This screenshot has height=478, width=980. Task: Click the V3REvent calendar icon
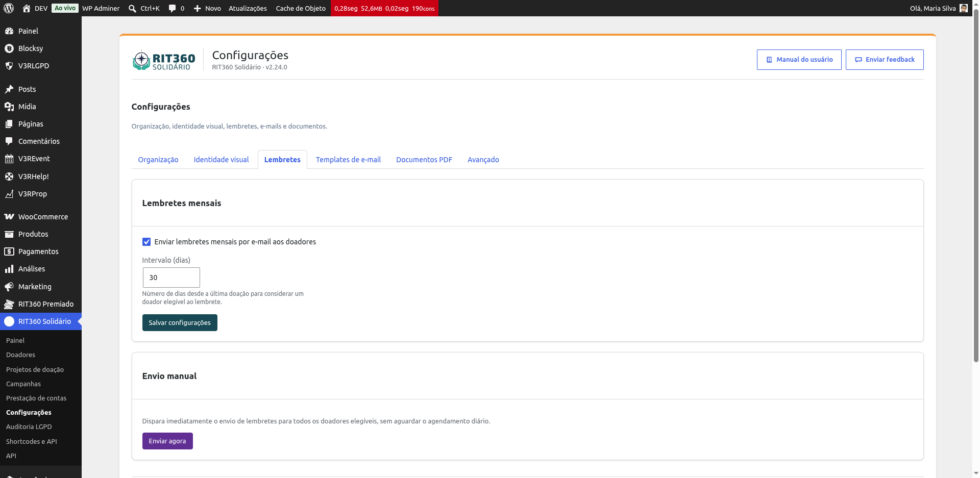pos(9,159)
